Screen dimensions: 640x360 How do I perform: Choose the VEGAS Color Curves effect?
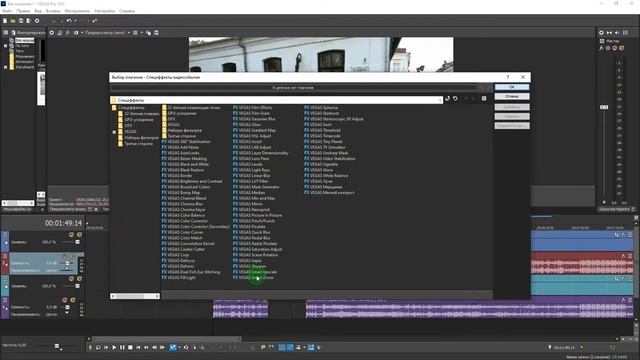point(182,232)
